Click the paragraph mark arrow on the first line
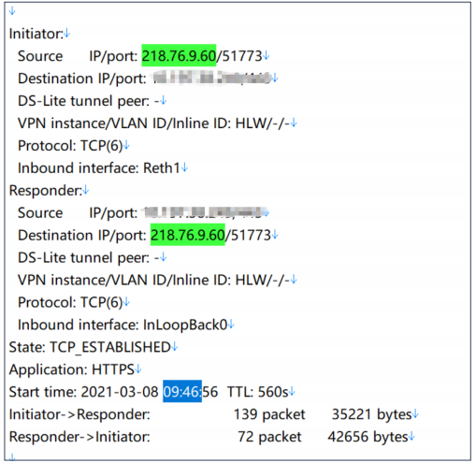 click(x=12, y=11)
